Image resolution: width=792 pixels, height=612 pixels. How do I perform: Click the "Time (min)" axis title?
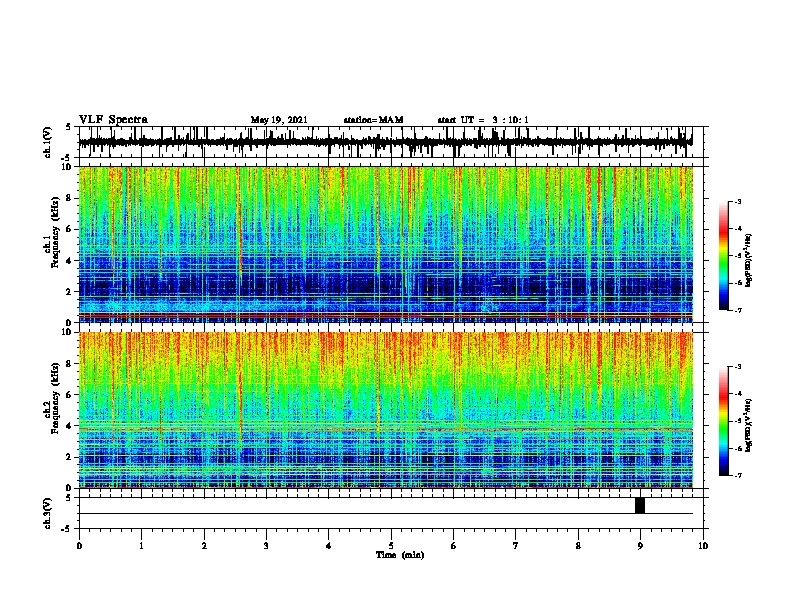(400, 555)
